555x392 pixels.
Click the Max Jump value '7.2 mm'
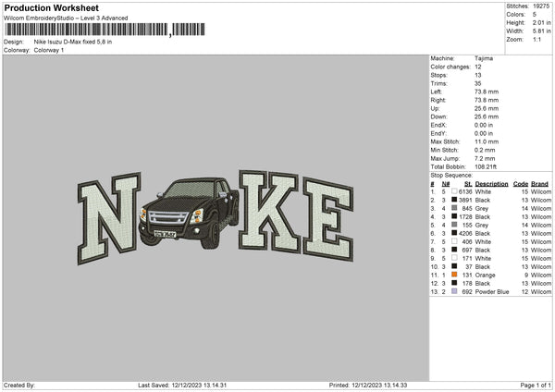[x=485, y=158]
